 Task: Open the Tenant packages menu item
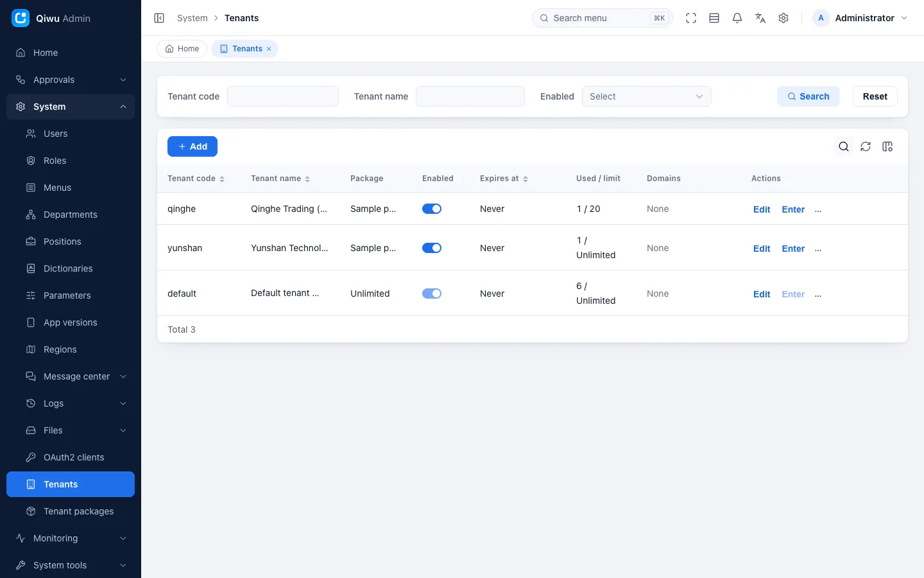click(x=71, y=511)
